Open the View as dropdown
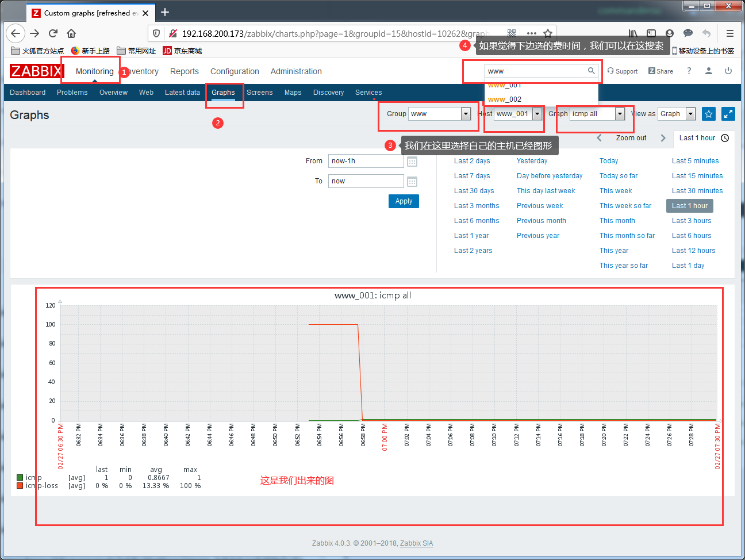The image size is (745, 560). (677, 114)
